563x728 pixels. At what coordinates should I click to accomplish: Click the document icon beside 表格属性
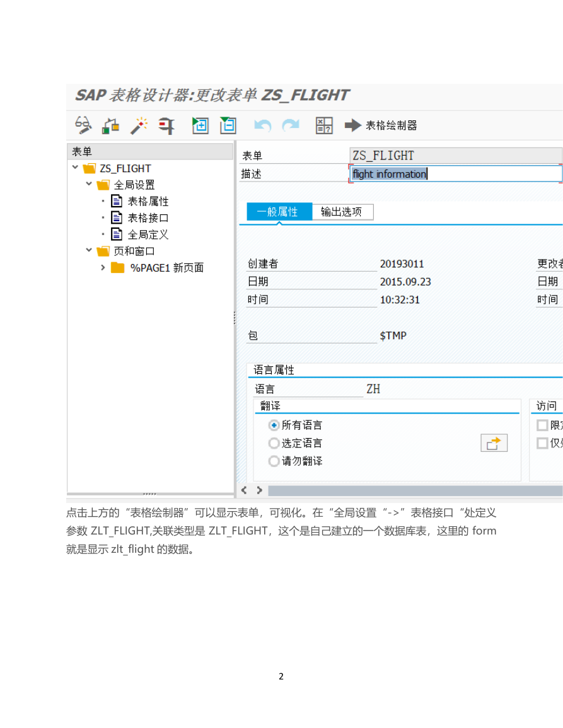pyautogui.click(x=117, y=201)
